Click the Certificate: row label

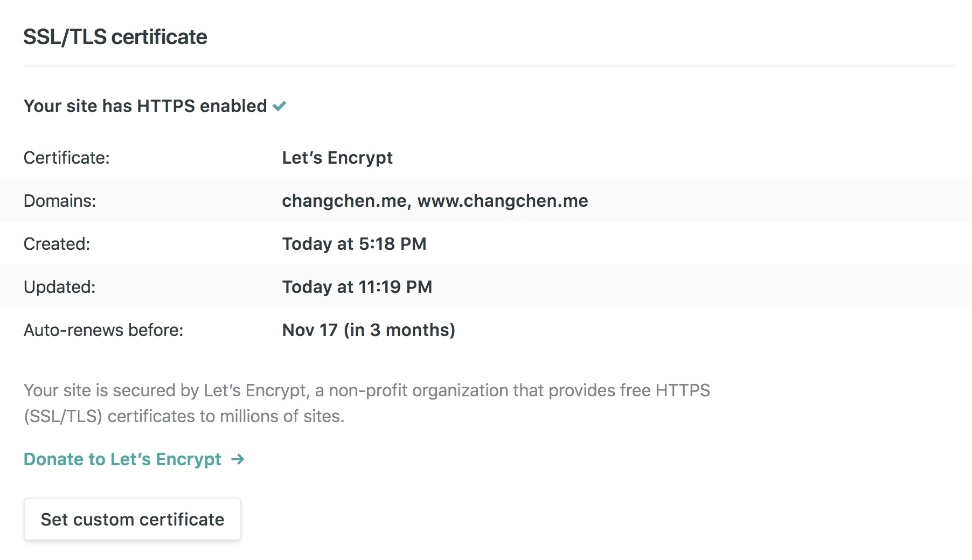pos(66,158)
